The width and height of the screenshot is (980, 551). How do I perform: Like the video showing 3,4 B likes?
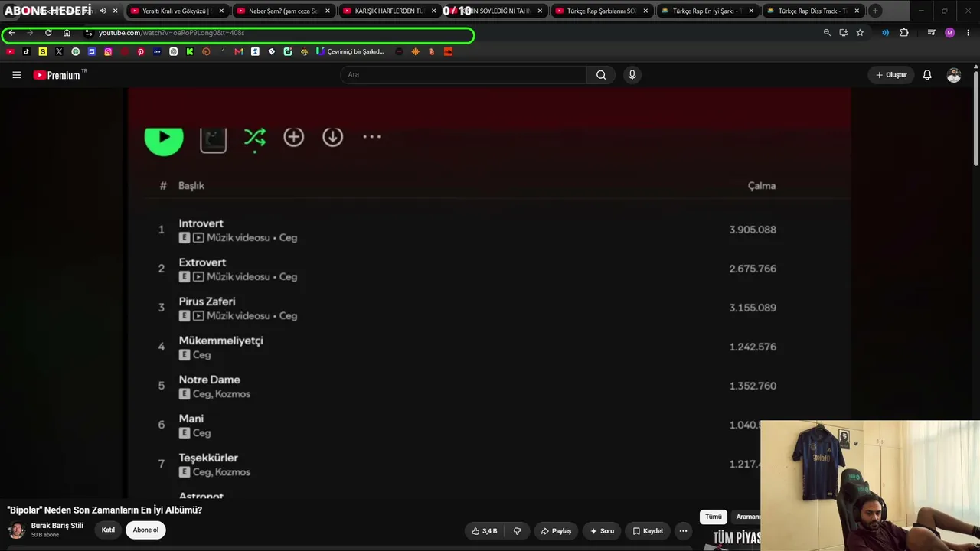tap(485, 531)
